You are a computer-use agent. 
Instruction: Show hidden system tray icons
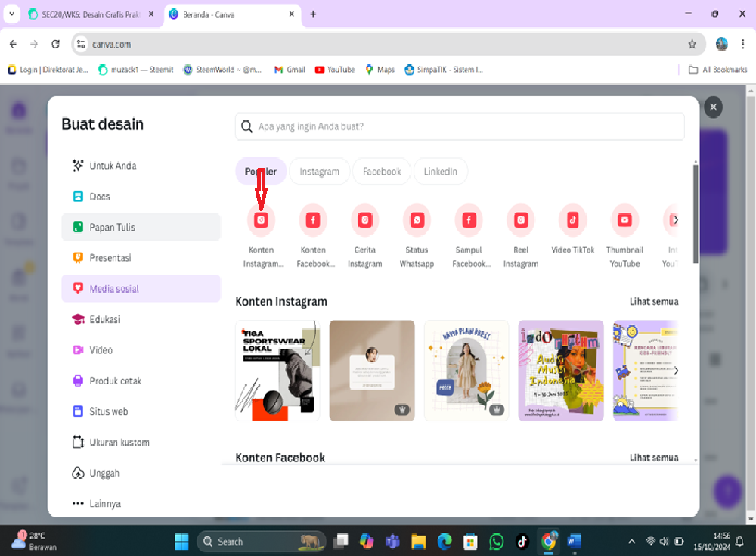[631, 542]
